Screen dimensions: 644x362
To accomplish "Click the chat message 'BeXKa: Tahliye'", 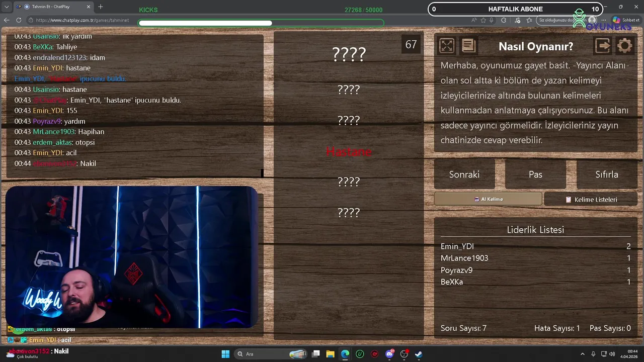I will click(x=46, y=47).
